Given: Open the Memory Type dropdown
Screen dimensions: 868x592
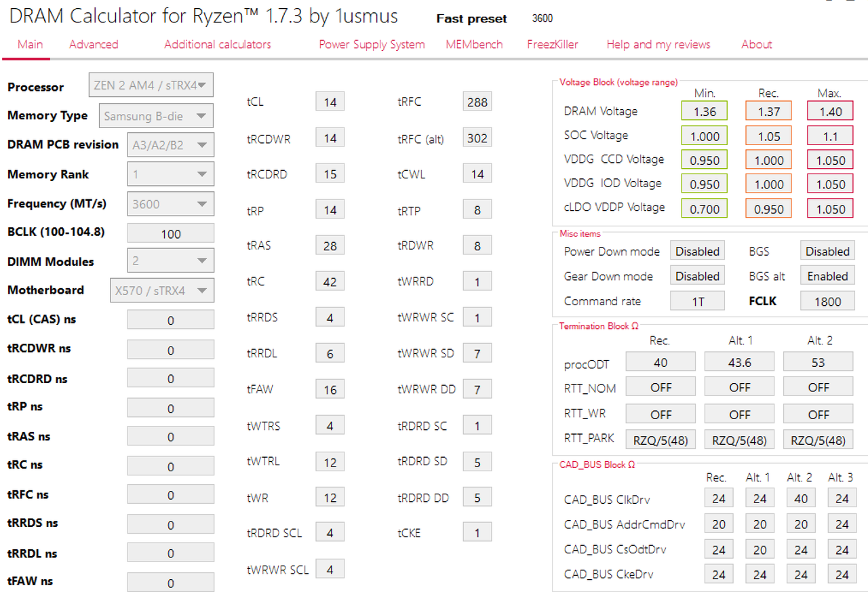Looking at the screenshot, I should coord(156,116).
